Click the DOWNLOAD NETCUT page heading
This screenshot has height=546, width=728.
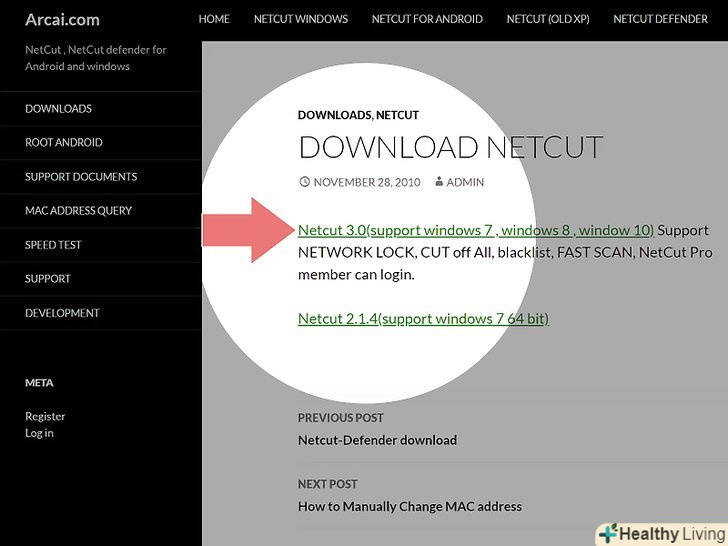(451, 147)
